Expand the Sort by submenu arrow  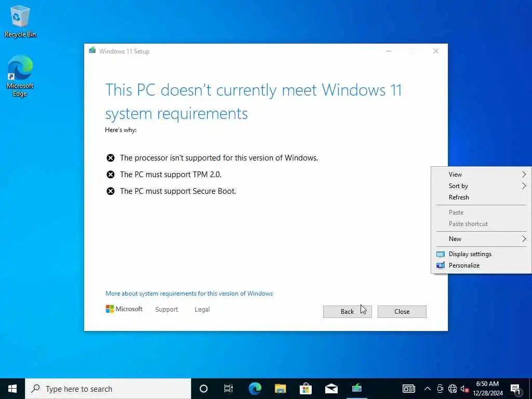click(524, 186)
